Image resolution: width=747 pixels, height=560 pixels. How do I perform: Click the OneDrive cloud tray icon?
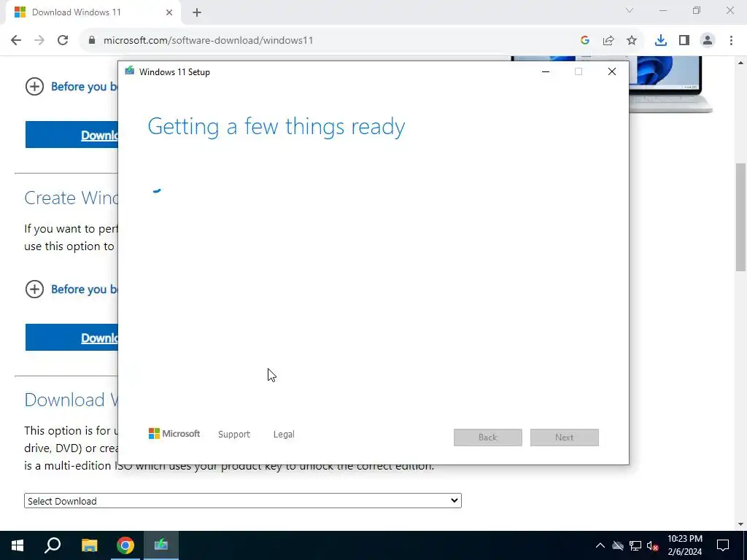pos(618,545)
